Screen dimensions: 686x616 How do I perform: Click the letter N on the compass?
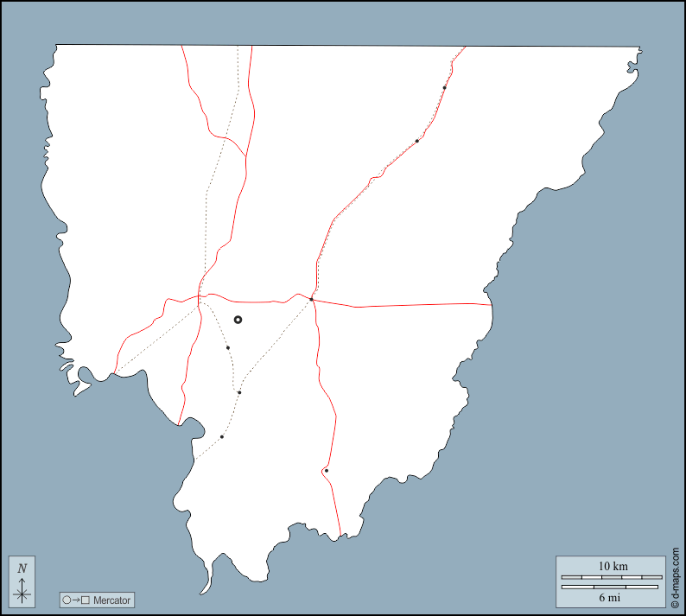pos(22,568)
